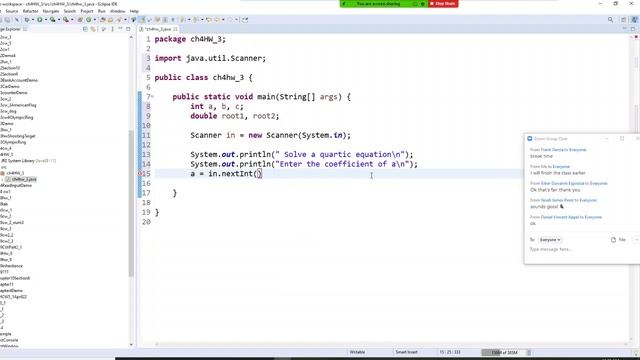Open Quick Access search magnifier icon
The image size is (640, 360).
[611, 20]
